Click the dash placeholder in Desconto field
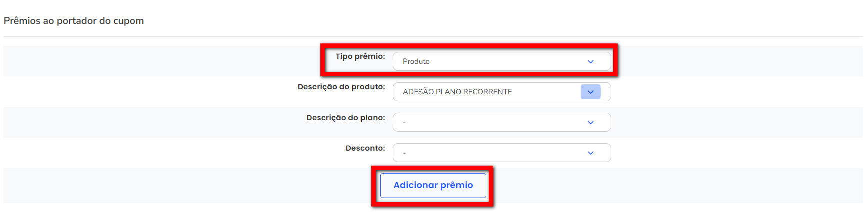868x219 pixels. [404, 153]
